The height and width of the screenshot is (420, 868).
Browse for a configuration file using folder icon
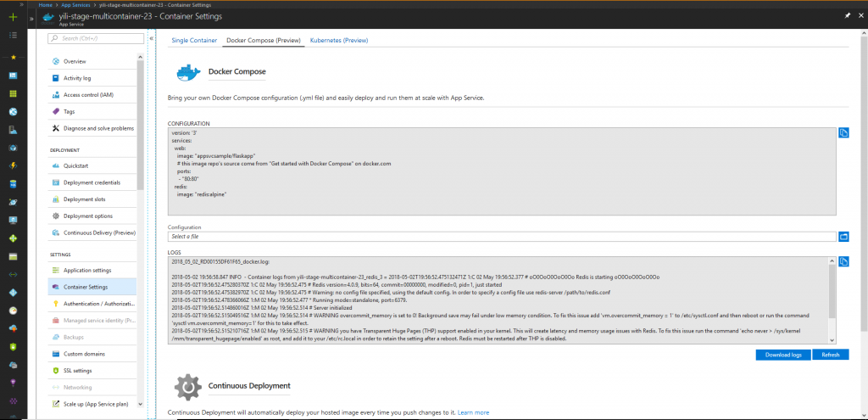coord(843,236)
